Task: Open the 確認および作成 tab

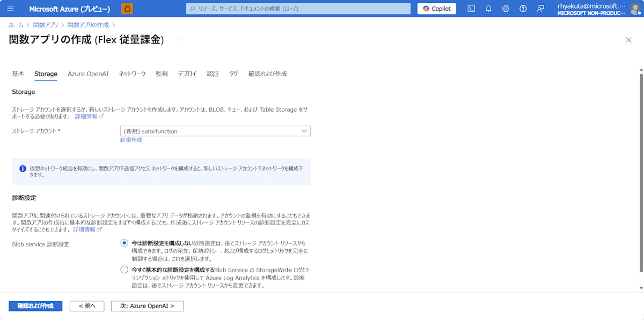Action: 268,74
